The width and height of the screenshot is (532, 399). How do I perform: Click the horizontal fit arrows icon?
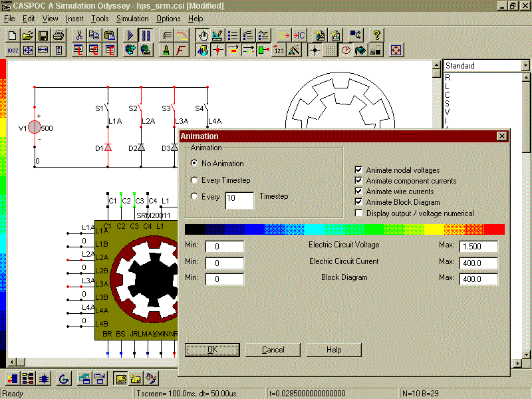(x=43, y=51)
